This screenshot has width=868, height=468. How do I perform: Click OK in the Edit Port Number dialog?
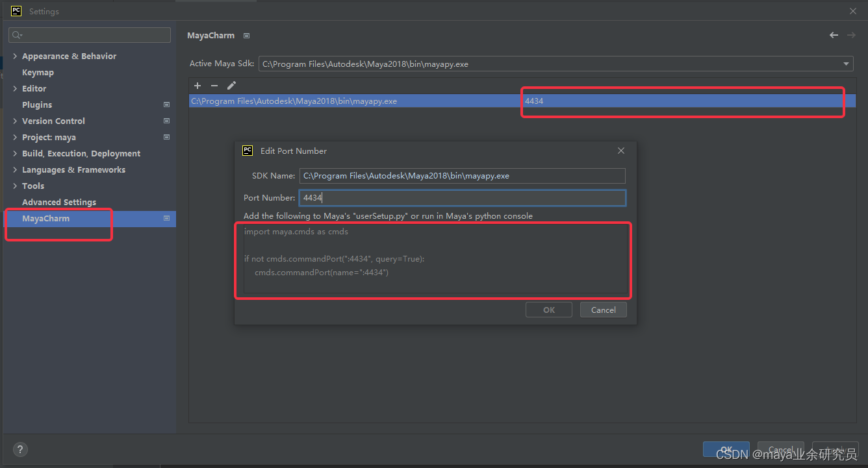click(549, 310)
